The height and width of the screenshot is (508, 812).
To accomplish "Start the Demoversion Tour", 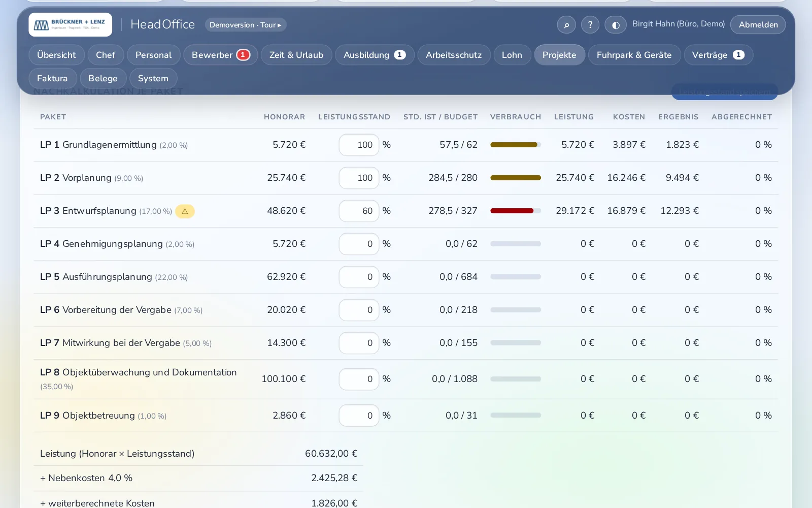I will 246,25.
